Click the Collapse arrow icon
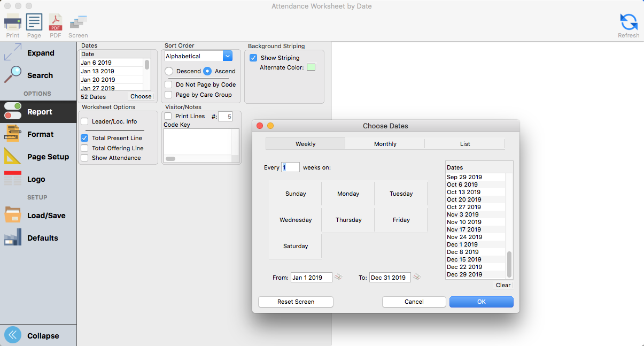This screenshot has height=346, width=644. pyautogui.click(x=13, y=335)
